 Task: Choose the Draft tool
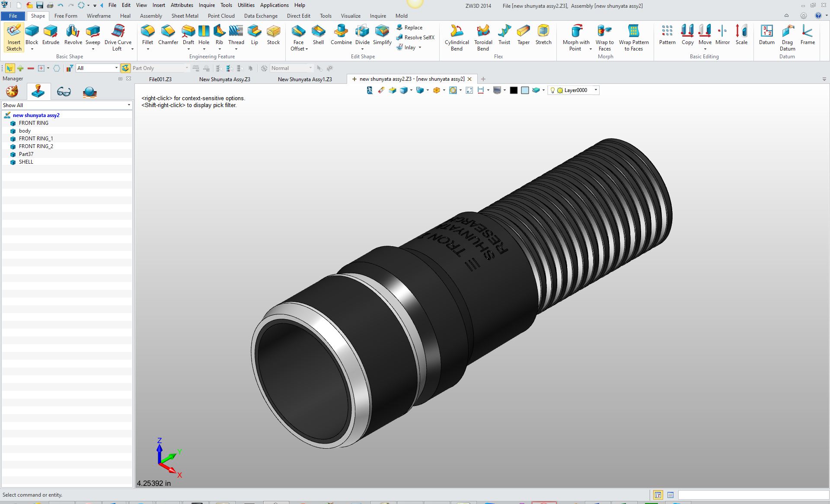tap(188, 35)
